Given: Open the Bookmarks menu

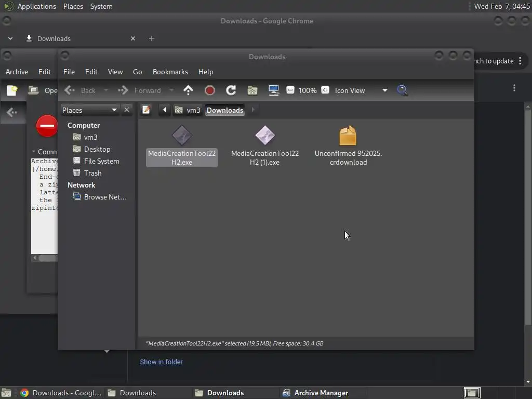Looking at the screenshot, I should coord(170,72).
